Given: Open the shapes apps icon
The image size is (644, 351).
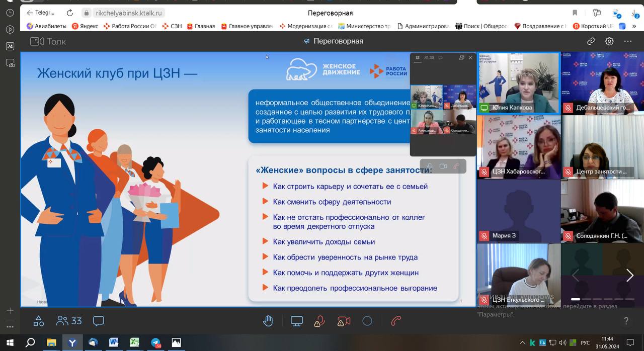Looking at the screenshot, I should pyautogui.click(x=38, y=321).
